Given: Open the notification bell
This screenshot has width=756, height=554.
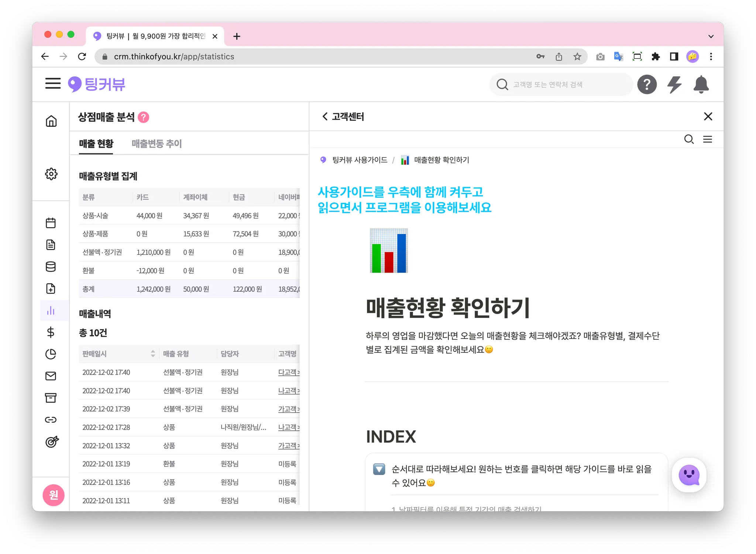Looking at the screenshot, I should tap(701, 84).
